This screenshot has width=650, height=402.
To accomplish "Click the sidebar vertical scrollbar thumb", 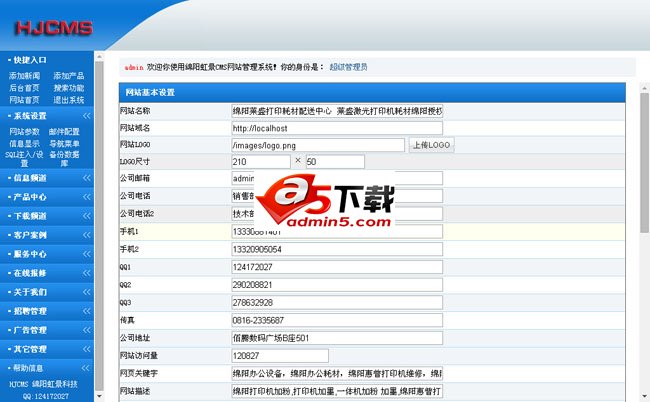I will tap(99, 226).
